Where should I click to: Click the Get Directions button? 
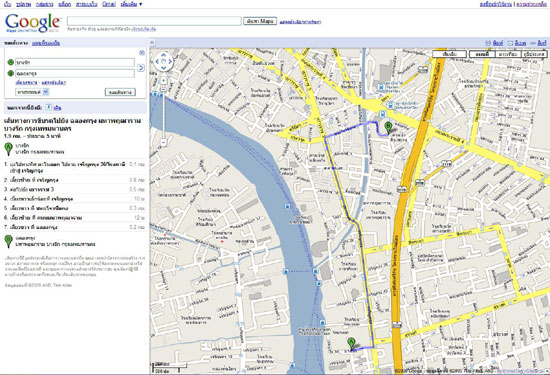click(120, 92)
